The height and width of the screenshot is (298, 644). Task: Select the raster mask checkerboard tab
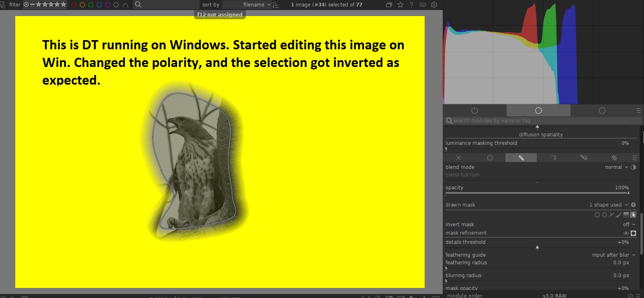(614, 158)
